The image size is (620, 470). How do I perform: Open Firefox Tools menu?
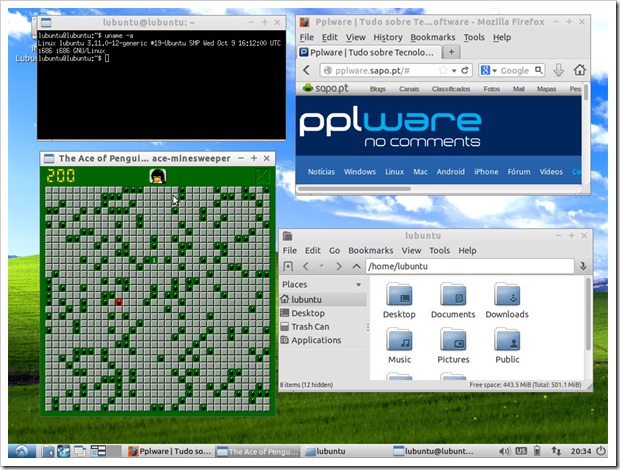[474, 37]
